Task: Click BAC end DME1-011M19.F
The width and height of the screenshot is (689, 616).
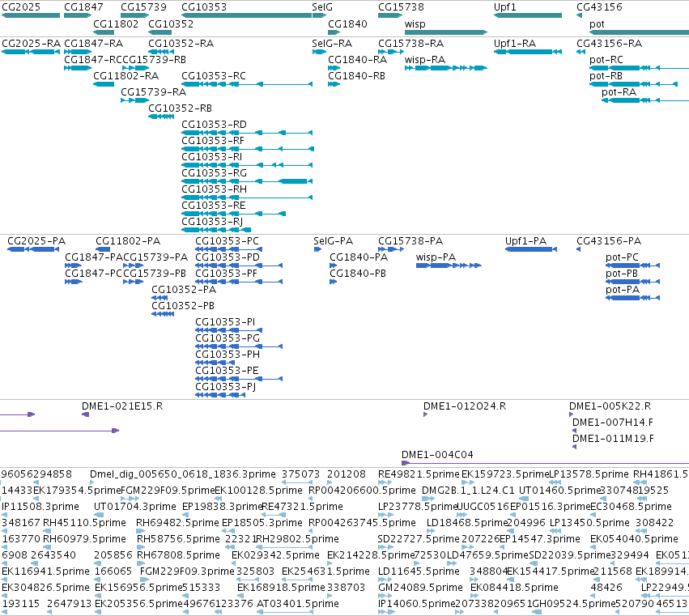Action: [613, 439]
